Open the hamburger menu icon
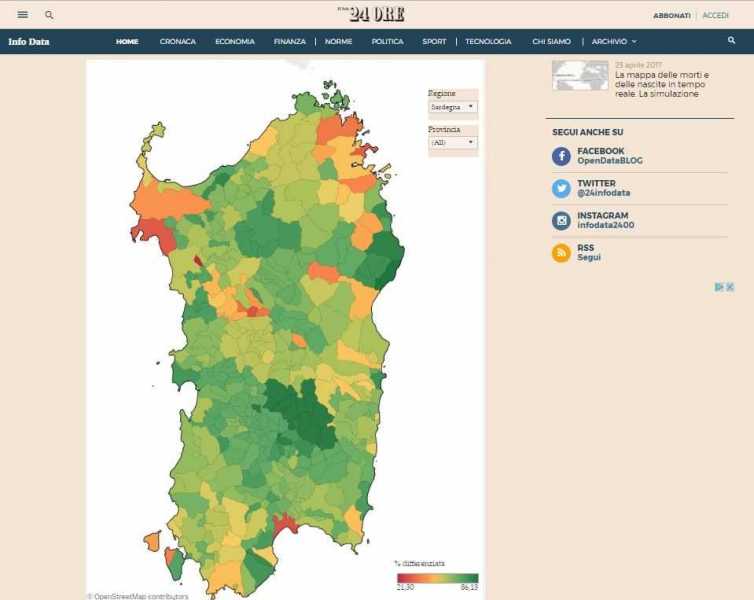 point(23,15)
